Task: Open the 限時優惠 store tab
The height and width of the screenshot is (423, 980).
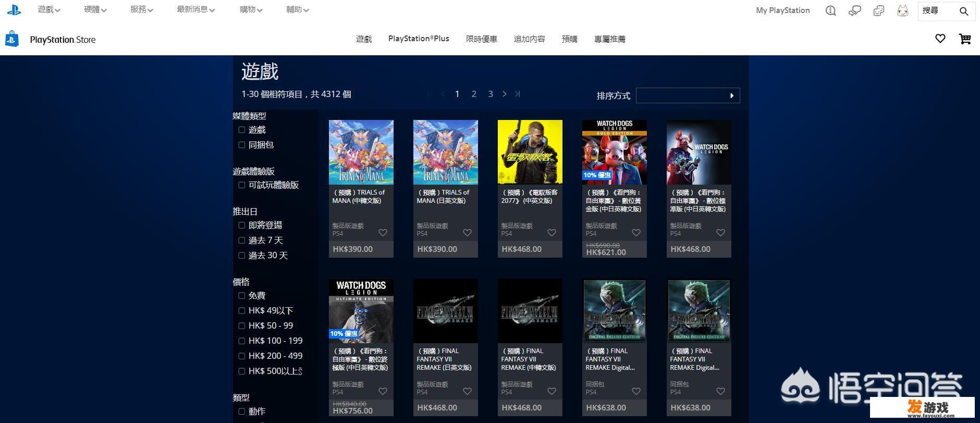Action: coord(481,39)
